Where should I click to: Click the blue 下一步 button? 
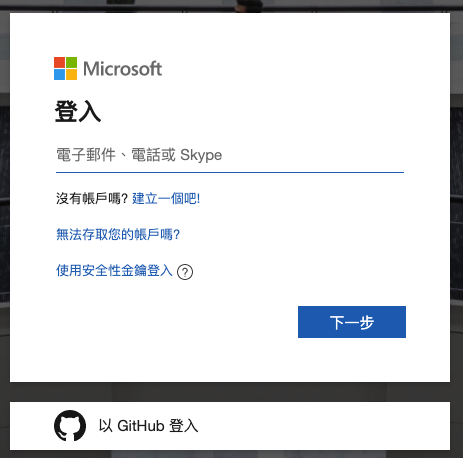click(352, 322)
